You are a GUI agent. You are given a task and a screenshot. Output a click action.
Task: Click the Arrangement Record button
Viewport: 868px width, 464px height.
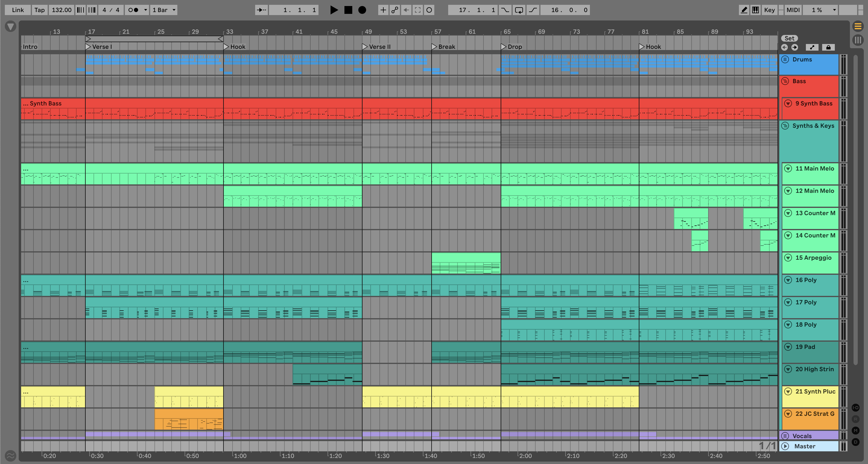tap(362, 10)
